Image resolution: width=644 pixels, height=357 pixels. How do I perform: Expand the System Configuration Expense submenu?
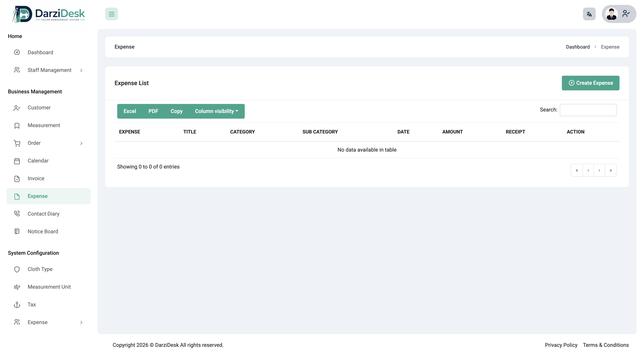click(x=81, y=323)
